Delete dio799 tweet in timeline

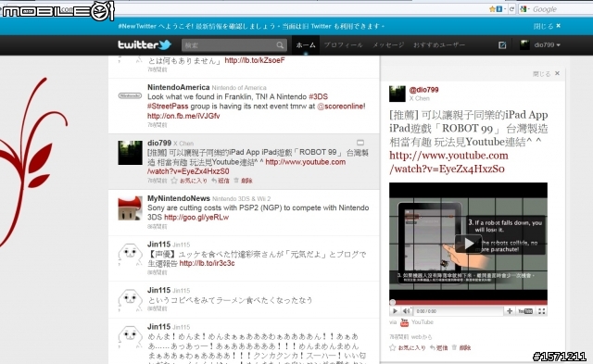click(243, 181)
